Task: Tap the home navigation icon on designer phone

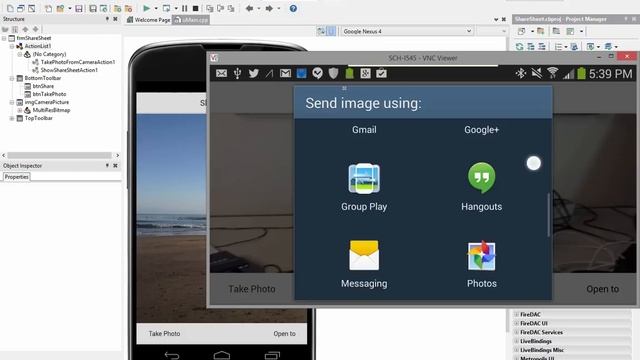Action: [222, 355]
